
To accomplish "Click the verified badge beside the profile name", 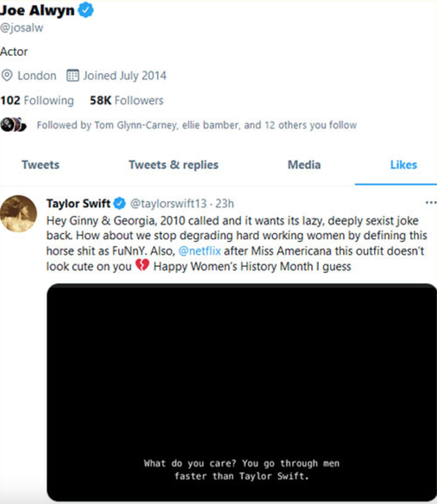I will 87,10.
